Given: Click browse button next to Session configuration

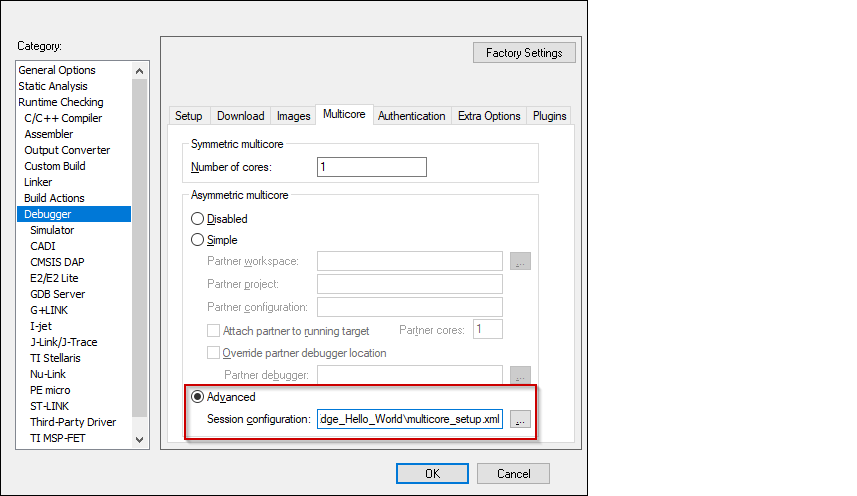Looking at the screenshot, I should [x=520, y=420].
